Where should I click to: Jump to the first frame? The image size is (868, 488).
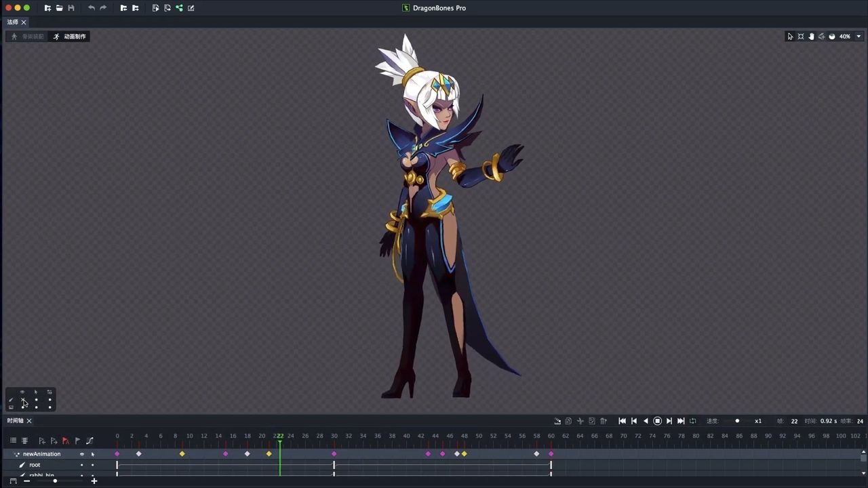[x=622, y=421]
